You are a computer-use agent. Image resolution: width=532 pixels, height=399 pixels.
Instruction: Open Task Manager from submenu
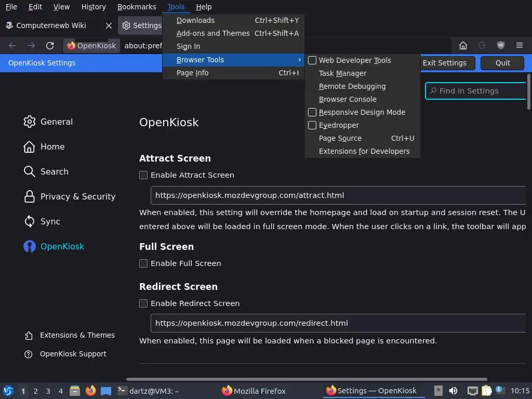(x=362, y=73)
